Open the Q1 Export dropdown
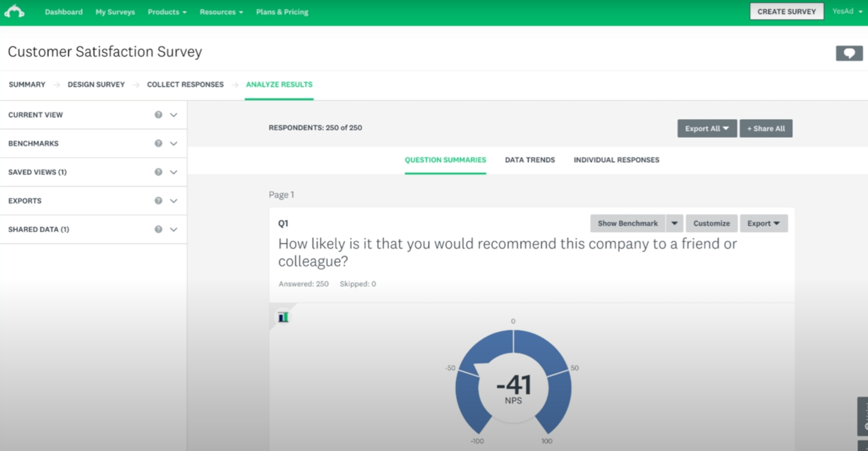This screenshot has width=868, height=451. tap(763, 223)
